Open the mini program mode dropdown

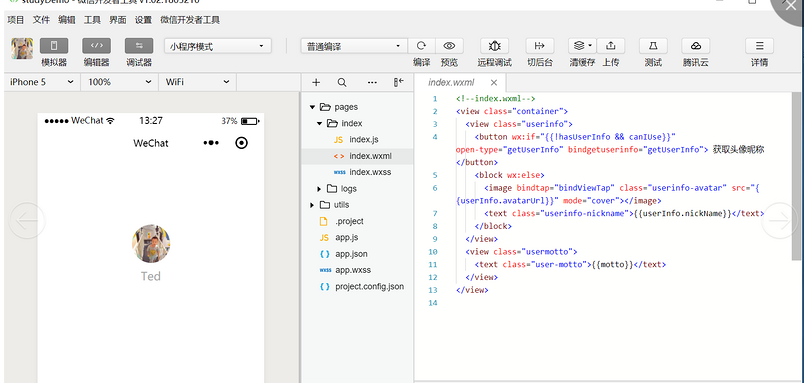coord(218,46)
